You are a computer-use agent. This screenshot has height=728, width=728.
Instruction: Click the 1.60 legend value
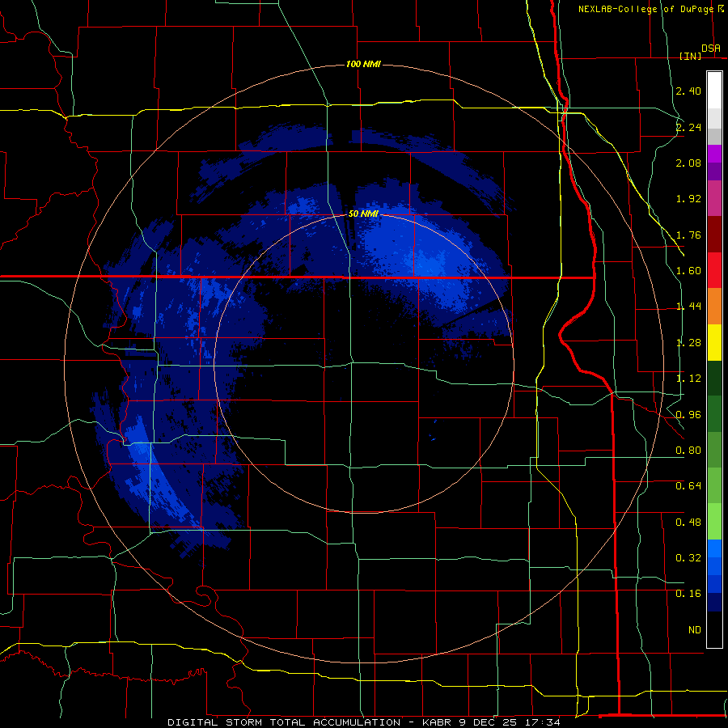click(688, 271)
